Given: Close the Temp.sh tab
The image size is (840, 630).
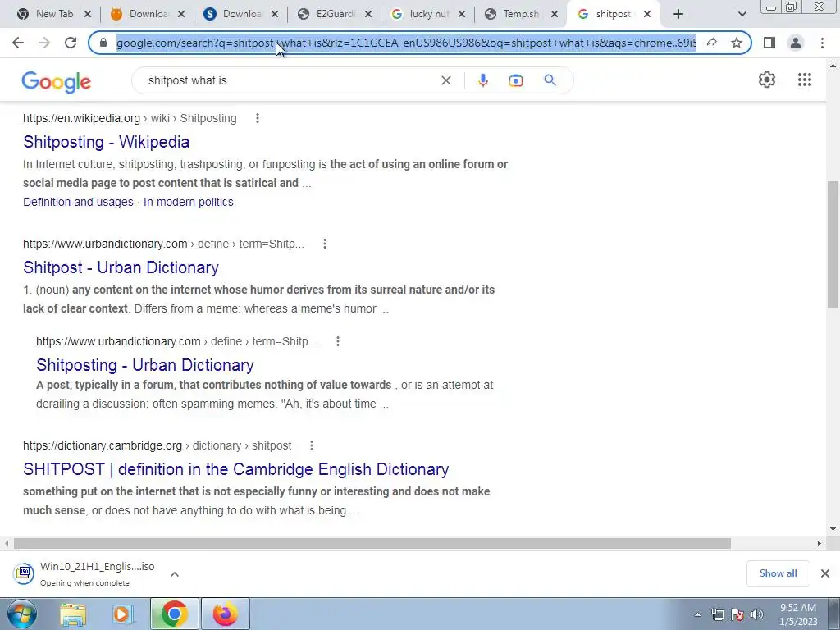Looking at the screenshot, I should pos(555,15).
